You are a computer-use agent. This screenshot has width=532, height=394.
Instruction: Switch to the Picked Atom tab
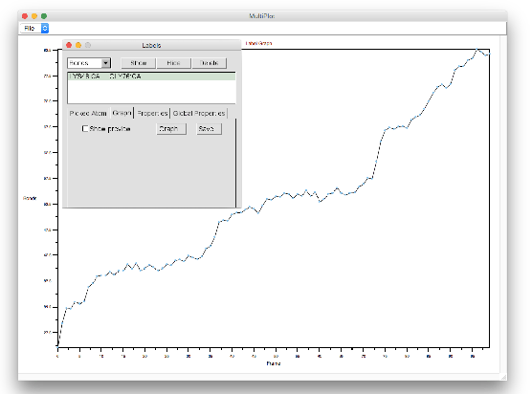coord(88,113)
